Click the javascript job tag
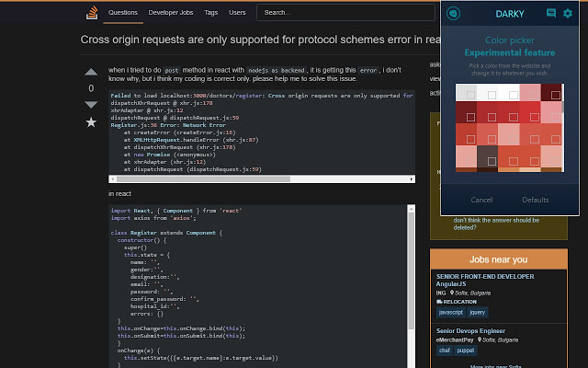The width and height of the screenshot is (588, 368). coord(451,313)
